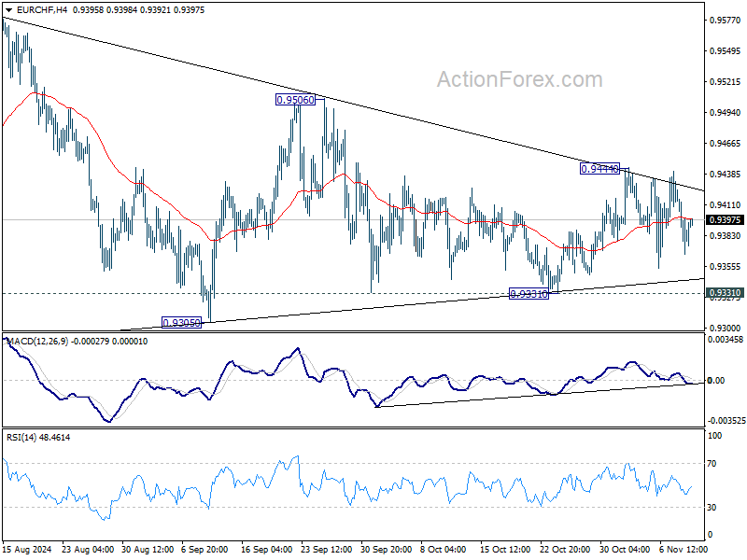Image resolution: width=747 pixels, height=560 pixels.
Task: Click the chart menu triangle beside EURCHF,H4
Action: tap(9, 10)
